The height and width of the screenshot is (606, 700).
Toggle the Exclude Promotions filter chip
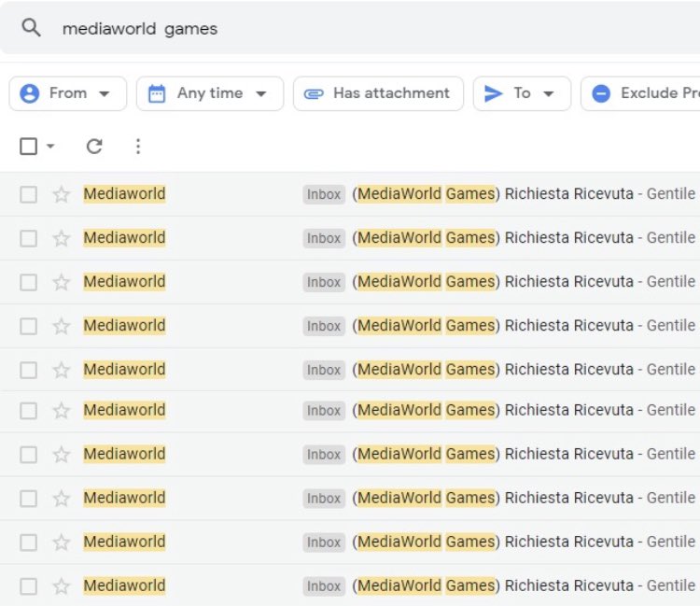(640, 93)
